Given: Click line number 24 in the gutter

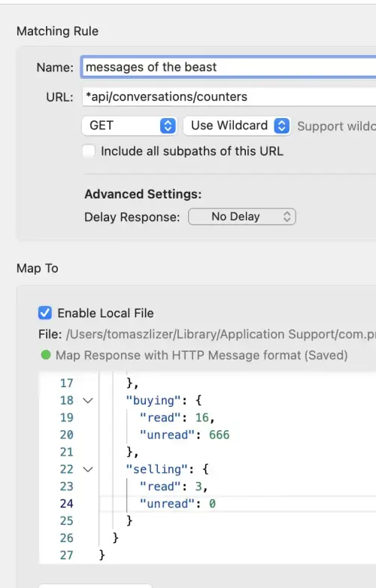Looking at the screenshot, I should (x=66, y=504).
